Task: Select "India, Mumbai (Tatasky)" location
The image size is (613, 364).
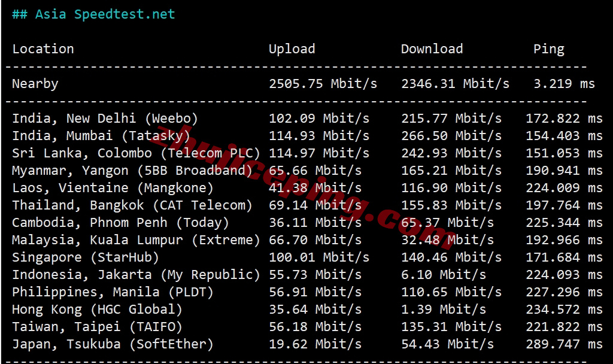Action: [101, 136]
